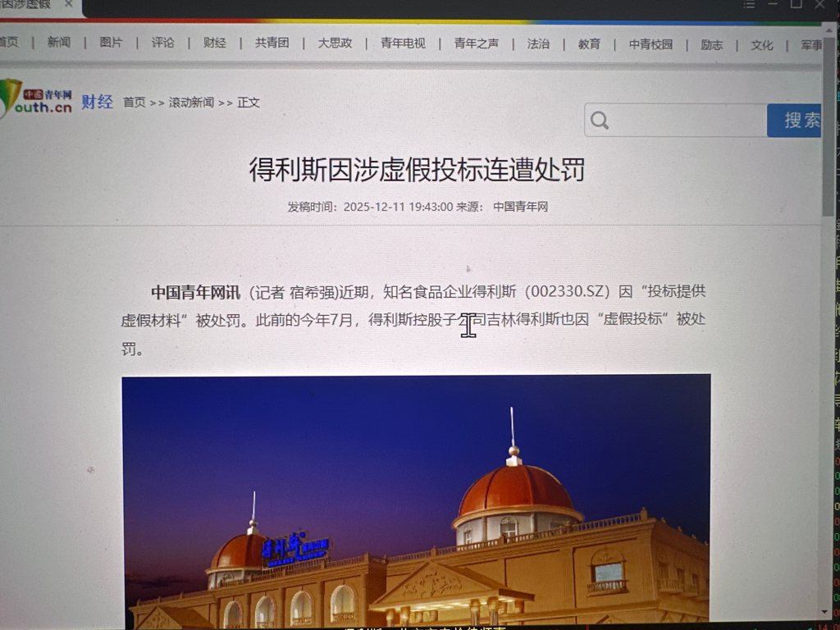Open 青年之声 in the nav bar
The height and width of the screenshot is (630, 840).
click(x=477, y=43)
